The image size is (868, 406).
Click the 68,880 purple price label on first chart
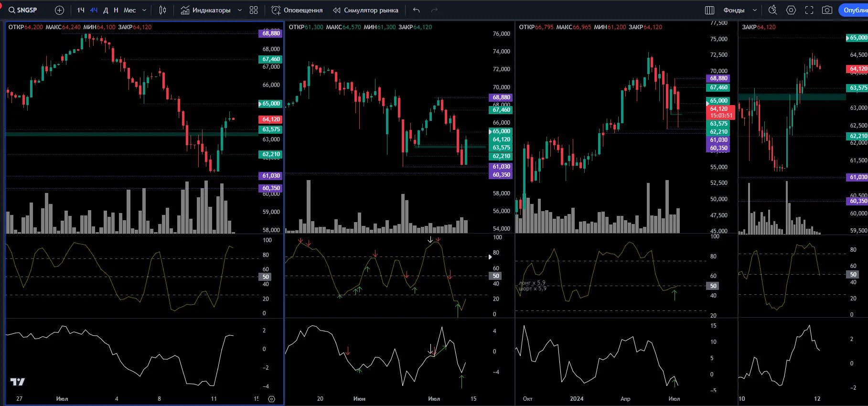click(271, 33)
